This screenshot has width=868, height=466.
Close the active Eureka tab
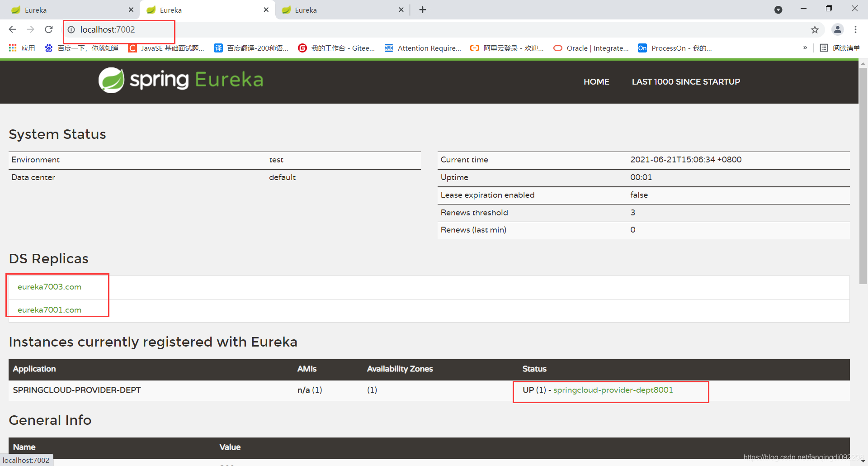pos(266,10)
